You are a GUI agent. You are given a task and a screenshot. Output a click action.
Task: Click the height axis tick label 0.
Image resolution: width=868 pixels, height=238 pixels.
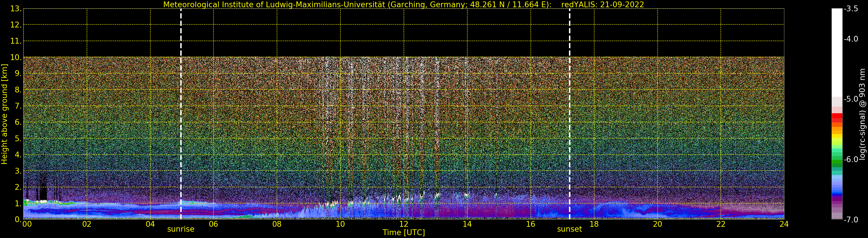[x=18, y=220]
